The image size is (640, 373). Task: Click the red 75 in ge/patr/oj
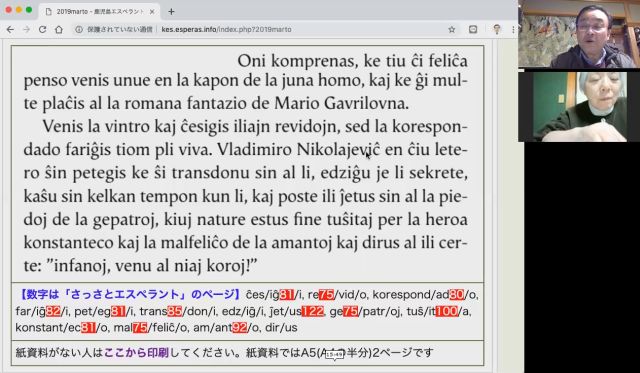tap(350, 311)
